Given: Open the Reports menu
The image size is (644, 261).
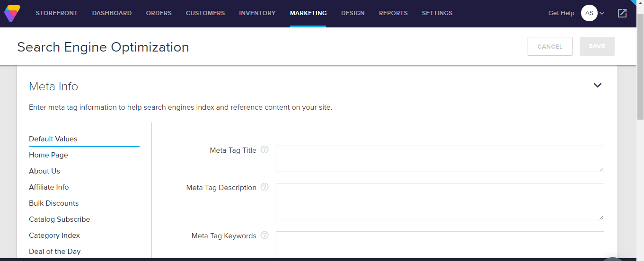Looking at the screenshot, I should click(393, 13).
